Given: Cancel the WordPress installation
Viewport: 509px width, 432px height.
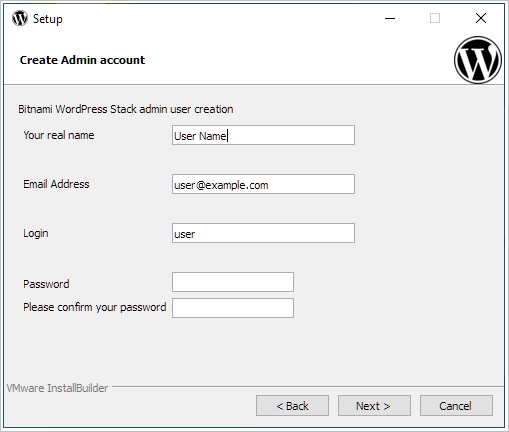Looking at the screenshot, I should click(456, 406).
